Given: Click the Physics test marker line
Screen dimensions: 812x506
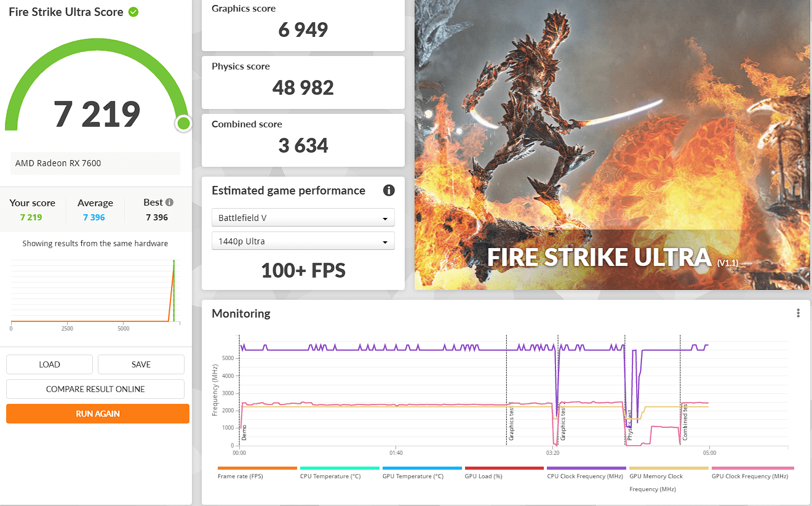Looking at the screenshot, I should pos(625,390).
